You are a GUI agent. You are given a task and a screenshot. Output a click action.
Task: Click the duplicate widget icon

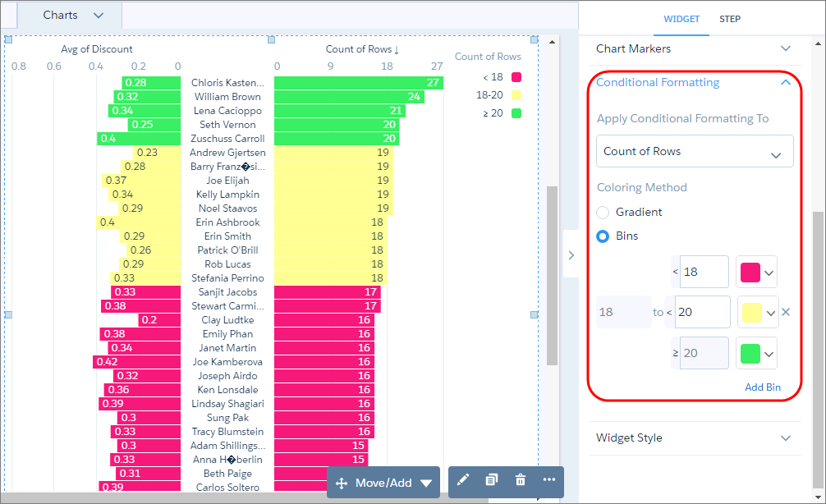(491, 480)
